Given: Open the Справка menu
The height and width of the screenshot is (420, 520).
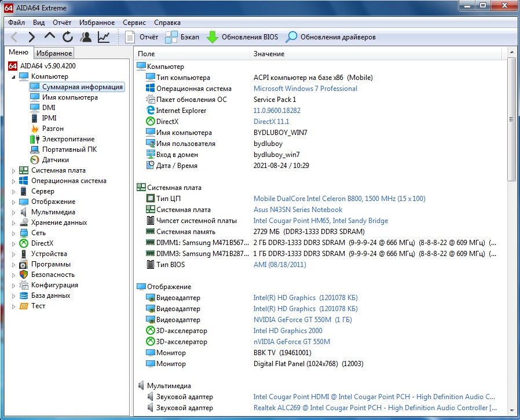Looking at the screenshot, I should click(x=167, y=23).
